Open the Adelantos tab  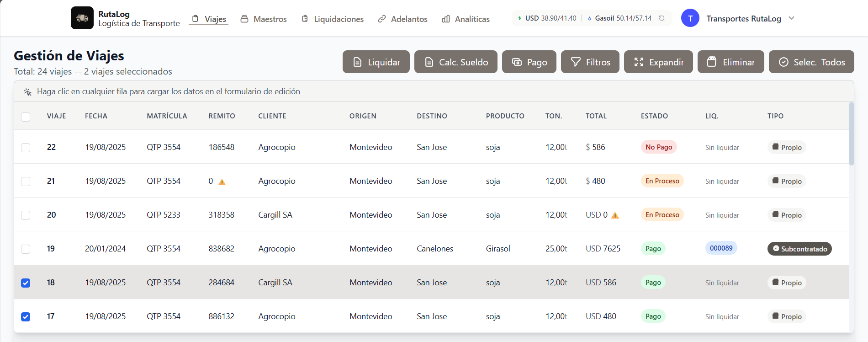(402, 19)
